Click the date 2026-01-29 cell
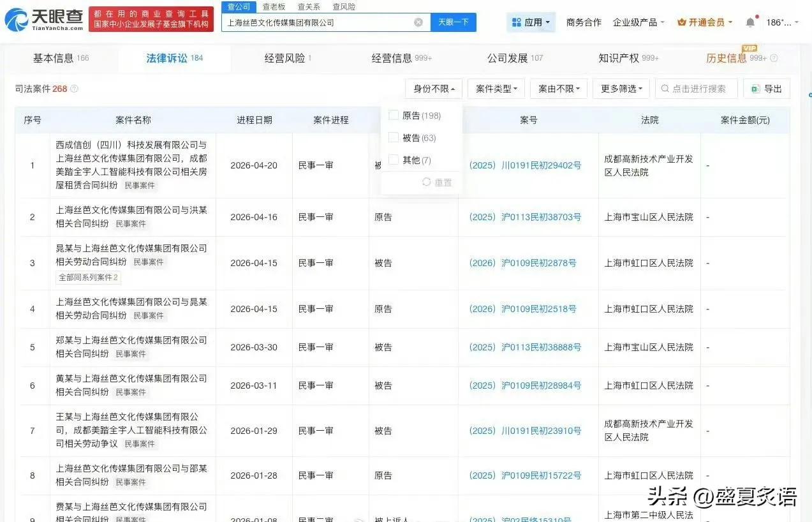 pyautogui.click(x=254, y=431)
